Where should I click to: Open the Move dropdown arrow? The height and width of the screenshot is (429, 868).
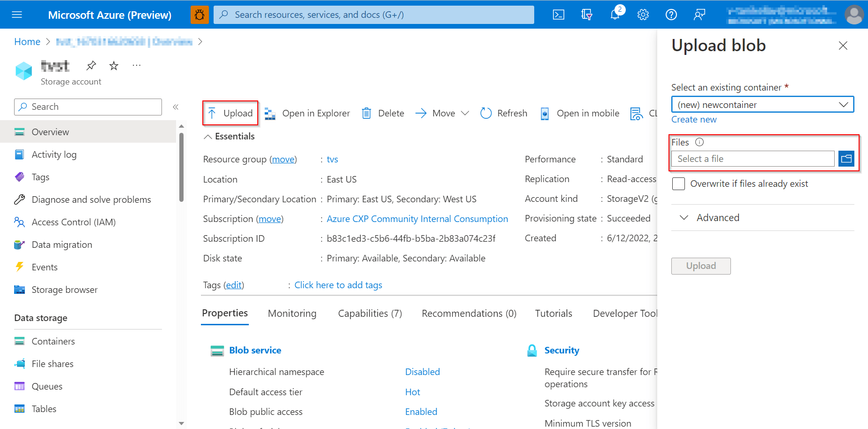465,113
